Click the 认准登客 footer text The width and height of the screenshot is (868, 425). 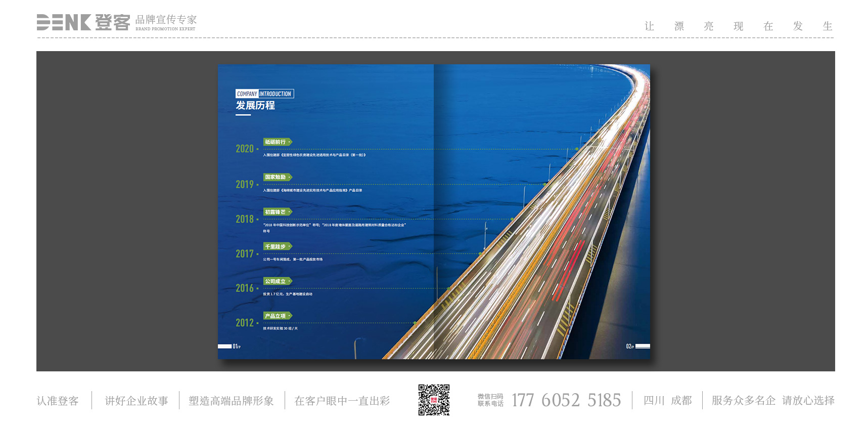click(x=58, y=401)
